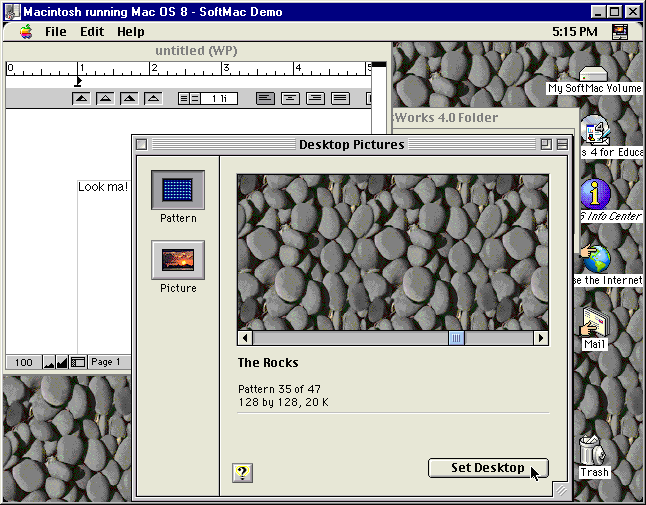646x505 pixels.
Task: Click the 'The Rocks' pattern name
Action: [268, 362]
